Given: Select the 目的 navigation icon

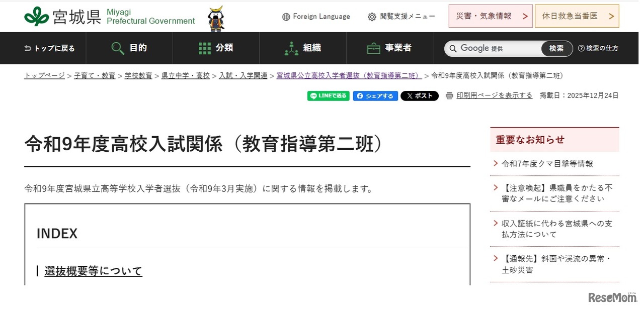Looking at the screenshot, I should click(x=118, y=48).
